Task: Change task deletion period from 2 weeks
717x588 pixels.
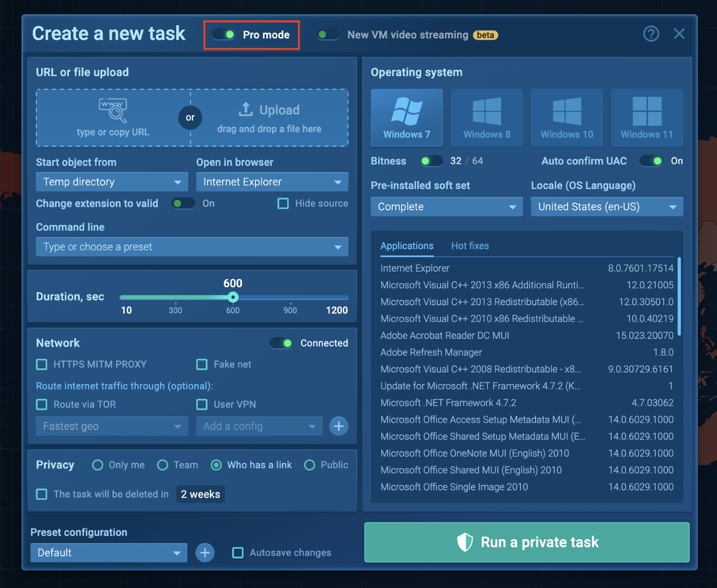Action: click(x=200, y=494)
